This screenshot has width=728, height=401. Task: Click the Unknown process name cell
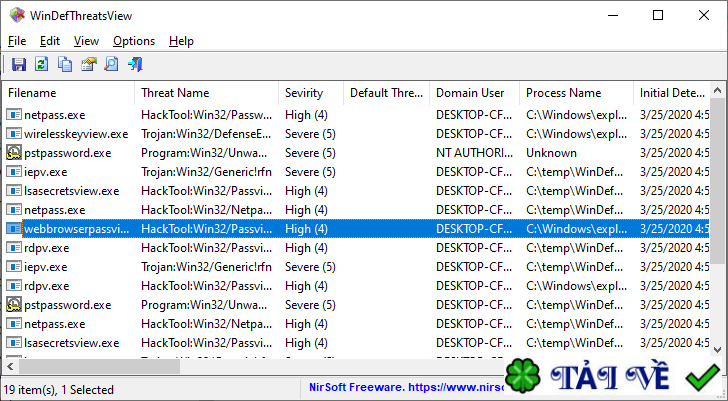551,153
